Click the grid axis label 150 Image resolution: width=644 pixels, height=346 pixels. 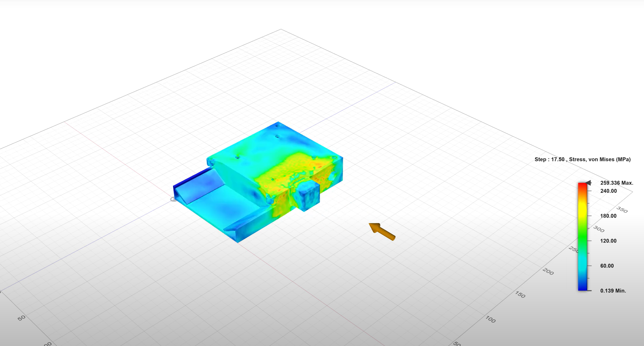520,295
